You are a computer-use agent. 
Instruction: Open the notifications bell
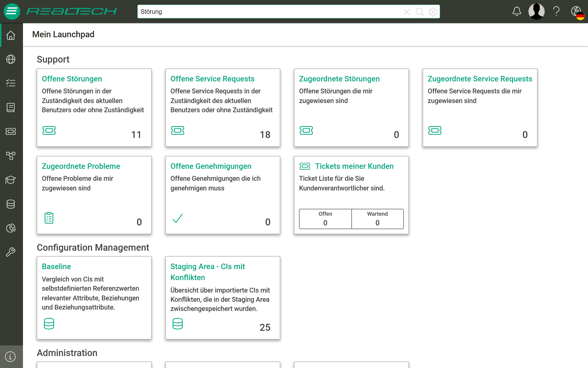517,11
